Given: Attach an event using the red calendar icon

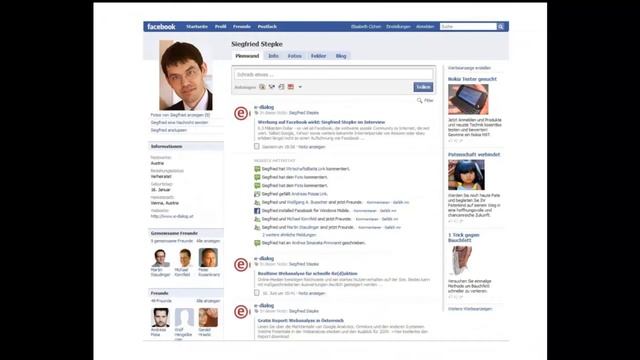Looking at the screenshot, I should point(291,87).
